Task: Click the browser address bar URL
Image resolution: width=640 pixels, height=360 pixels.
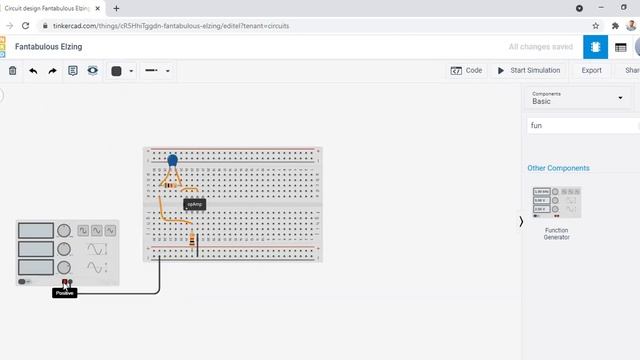Action: click(x=171, y=26)
